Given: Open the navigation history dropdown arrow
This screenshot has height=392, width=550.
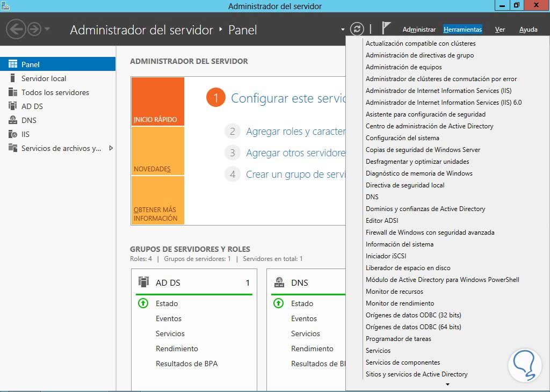Looking at the screenshot, I should (47, 29).
